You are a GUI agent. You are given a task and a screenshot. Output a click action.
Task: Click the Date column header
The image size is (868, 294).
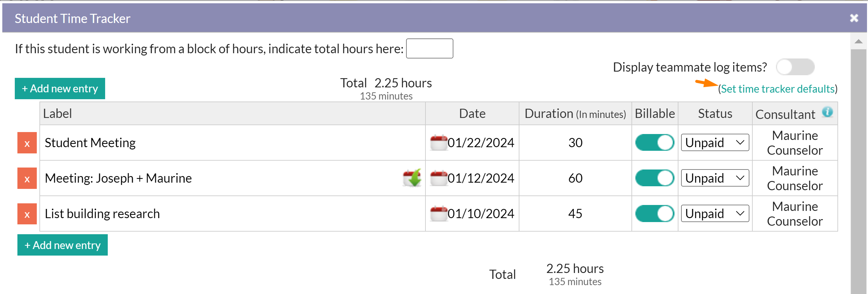pyautogui.click(x=472, y=113)
